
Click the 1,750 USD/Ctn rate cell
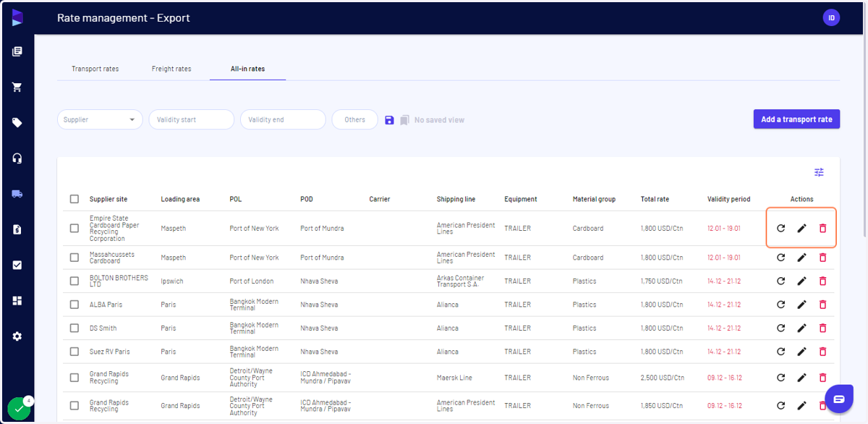(x=662, y=281)
